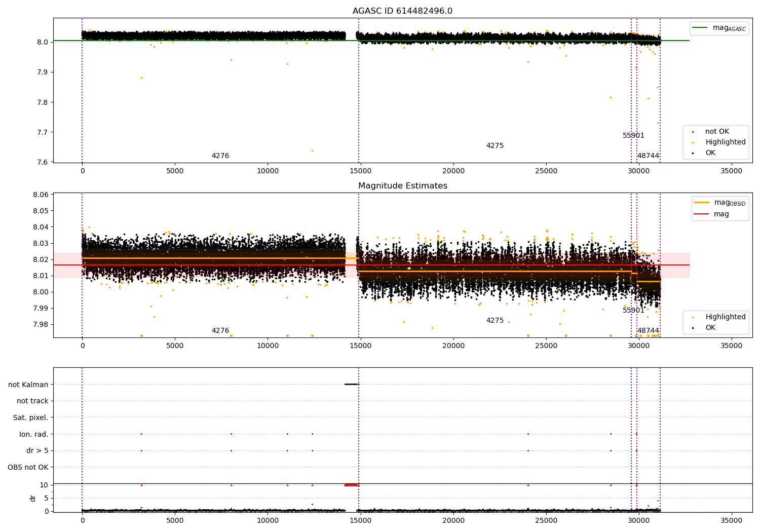Viewport: 760px width, 532px height.
Task: Click x-axis tick '20000' in Magnitude Estimates plot
Action: tap(453, 346)
